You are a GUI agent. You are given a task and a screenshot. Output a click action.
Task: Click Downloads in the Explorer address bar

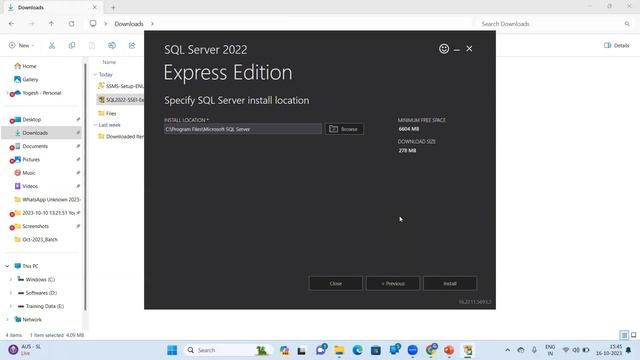129,24
